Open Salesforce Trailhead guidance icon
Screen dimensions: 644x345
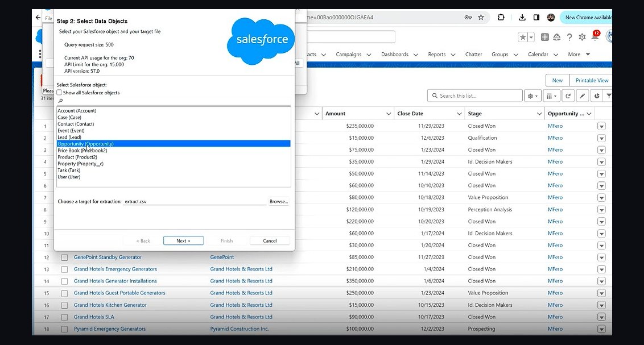557,38
